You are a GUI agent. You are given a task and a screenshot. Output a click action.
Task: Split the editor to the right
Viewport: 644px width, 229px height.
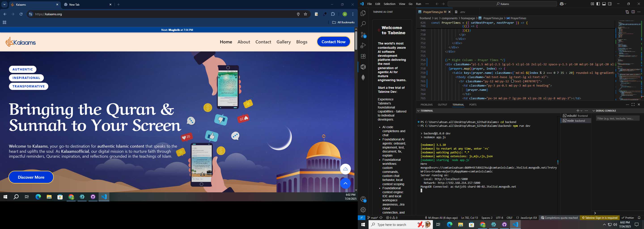(633, 12)
